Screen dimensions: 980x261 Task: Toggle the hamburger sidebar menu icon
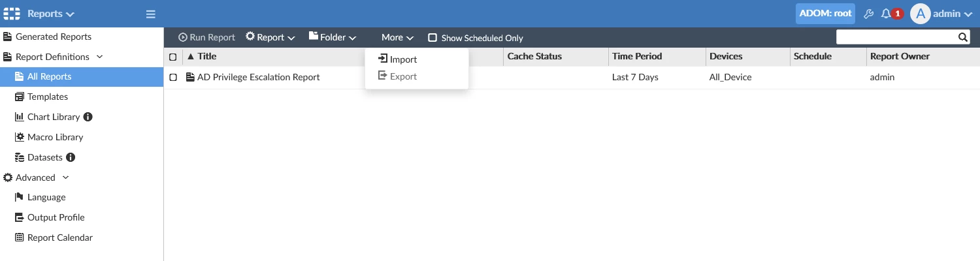[x=150, y=14]
